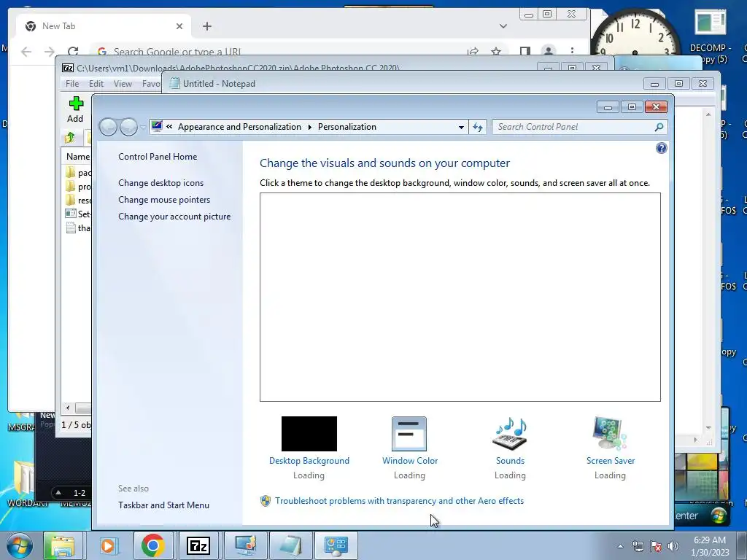Minimize the Personalization window

(608, 107)
